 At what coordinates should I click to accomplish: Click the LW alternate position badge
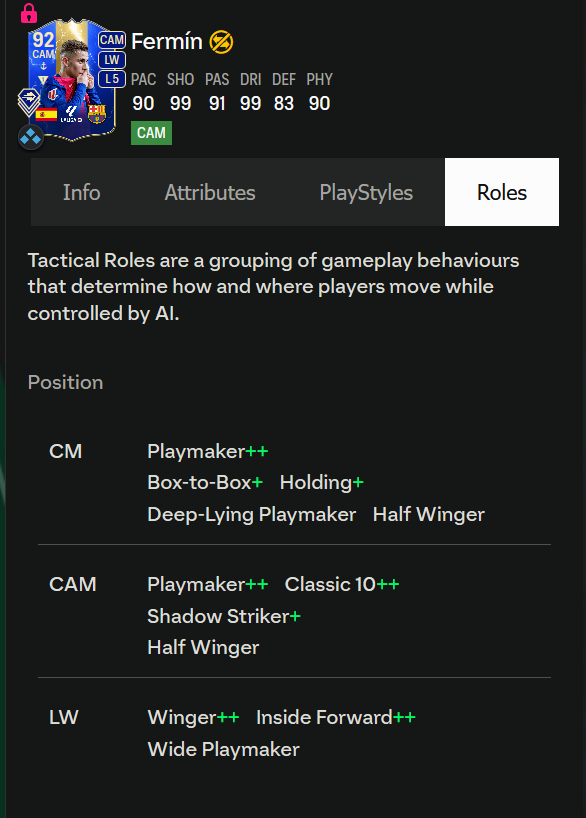point(112,60)
